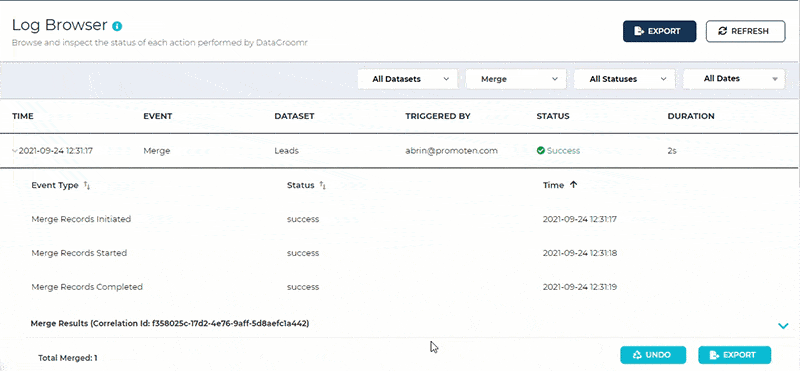This screenshot has height=371, width=800.
Task: Select the Merge Records Completed row
Action: tap(399, 287)
